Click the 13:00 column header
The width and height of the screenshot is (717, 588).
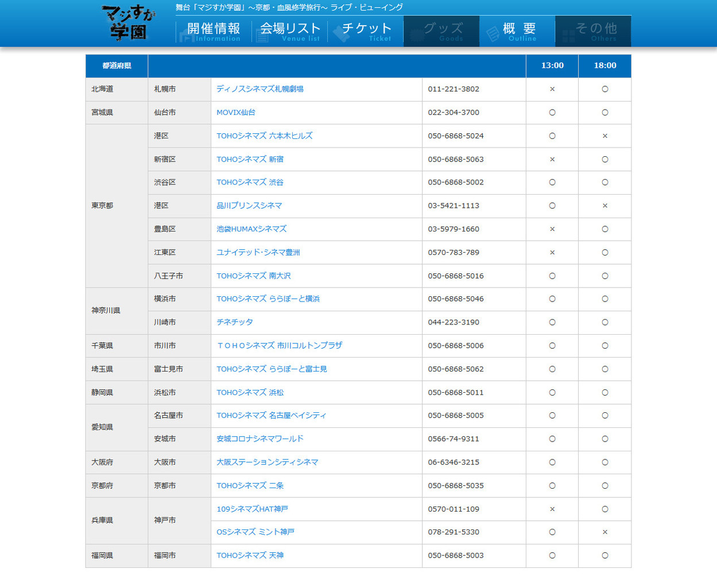tap(552, 66)
